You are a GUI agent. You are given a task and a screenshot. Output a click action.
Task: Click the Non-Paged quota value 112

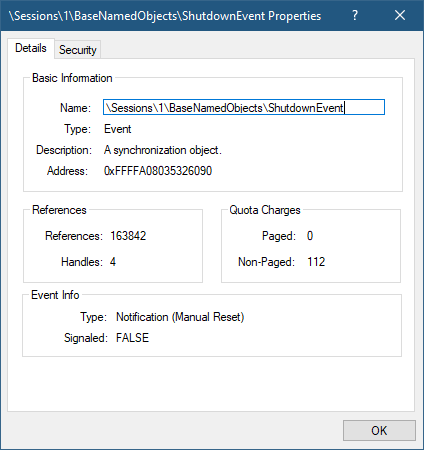316,262
